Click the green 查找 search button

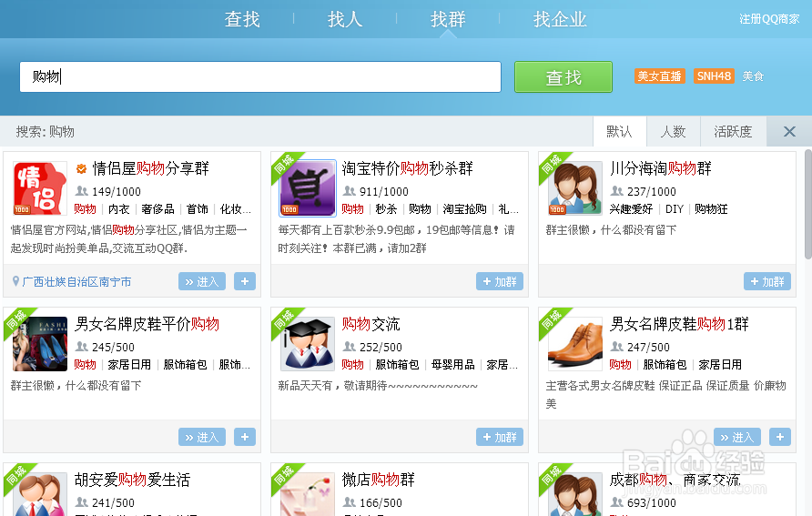pyautogui.click(x=563, y=77)
